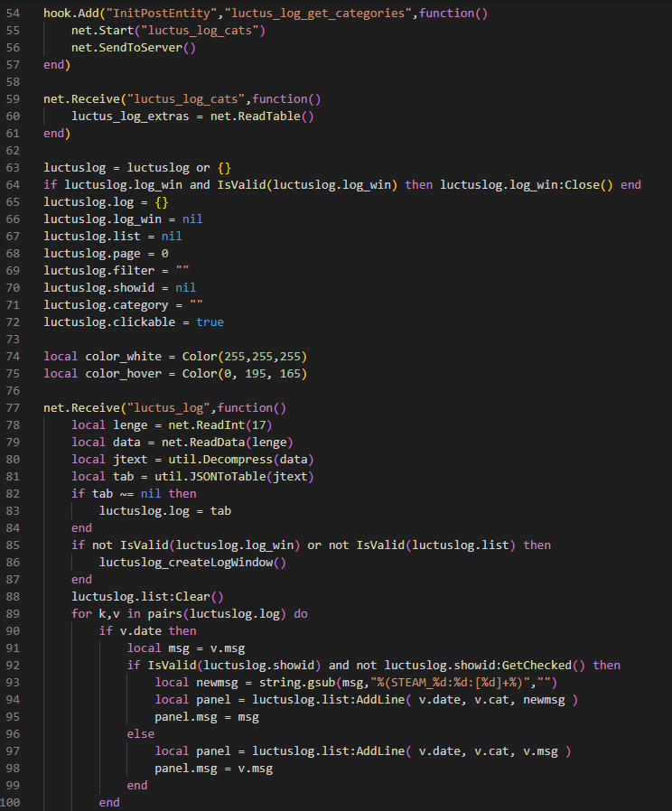
Task: Click net.ReadTable() call
Action: [262, 117]
